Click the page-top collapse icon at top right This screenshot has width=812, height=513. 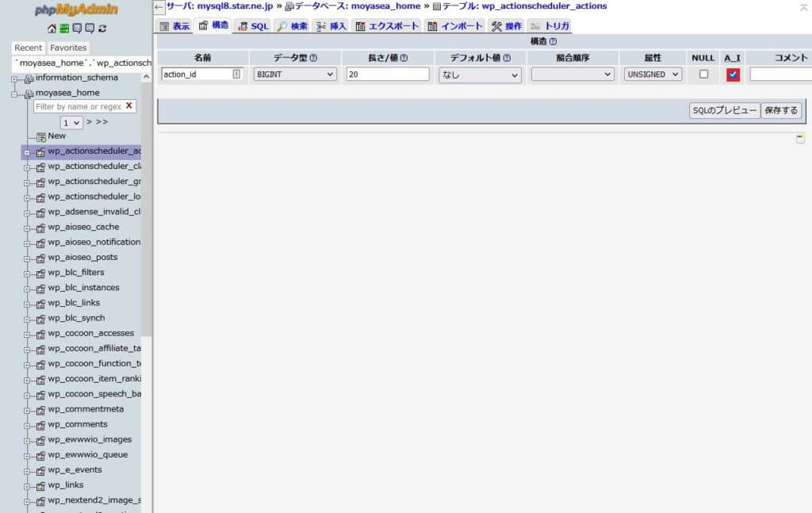coord(803,6)
